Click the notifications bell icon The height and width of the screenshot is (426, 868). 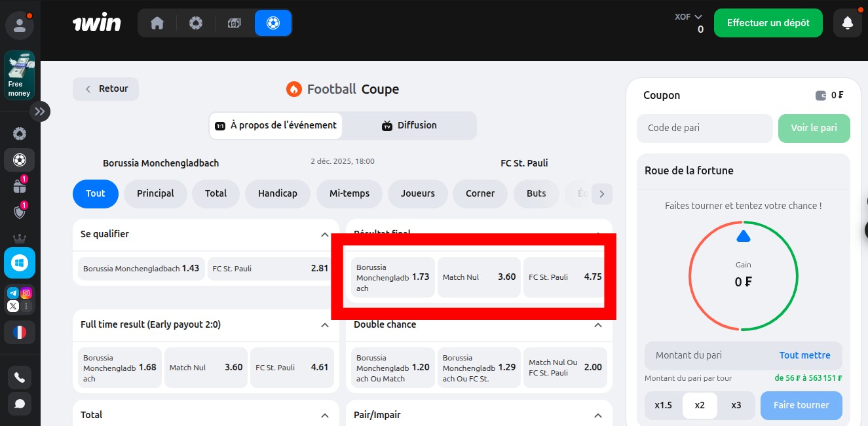pyautogui.click(x=847, y=23)
